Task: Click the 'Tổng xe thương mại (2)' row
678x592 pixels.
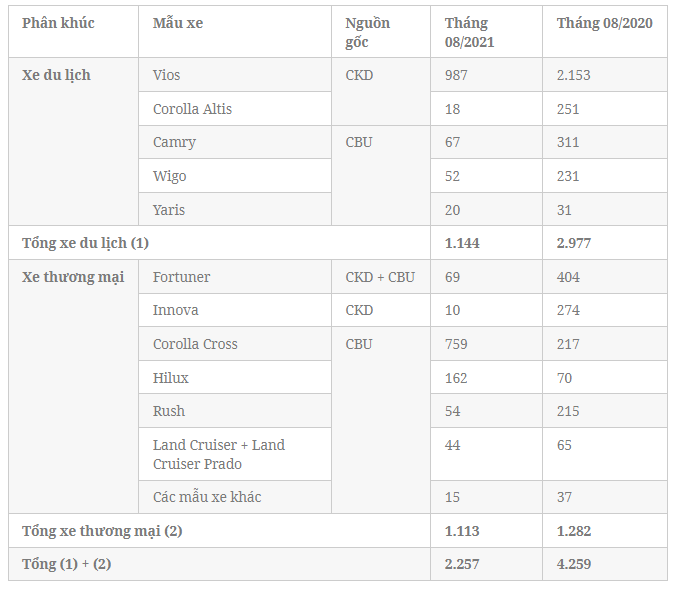Action: [102, 531]
